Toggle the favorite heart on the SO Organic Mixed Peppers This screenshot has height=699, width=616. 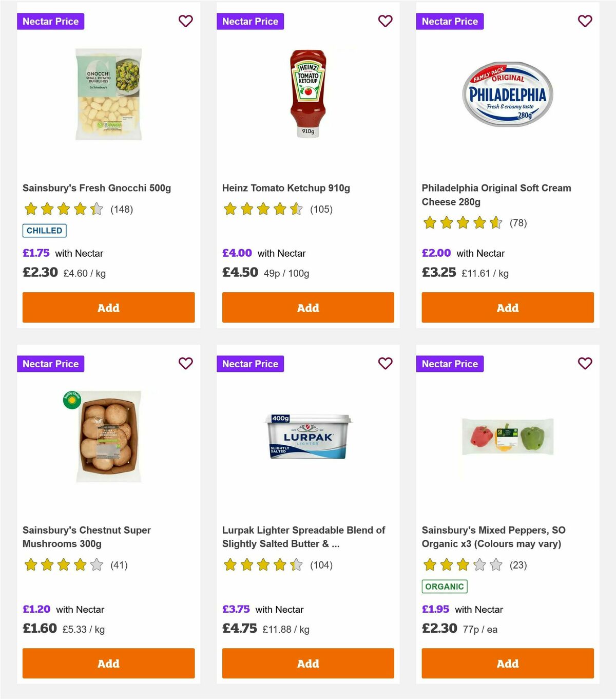point(584,363)
